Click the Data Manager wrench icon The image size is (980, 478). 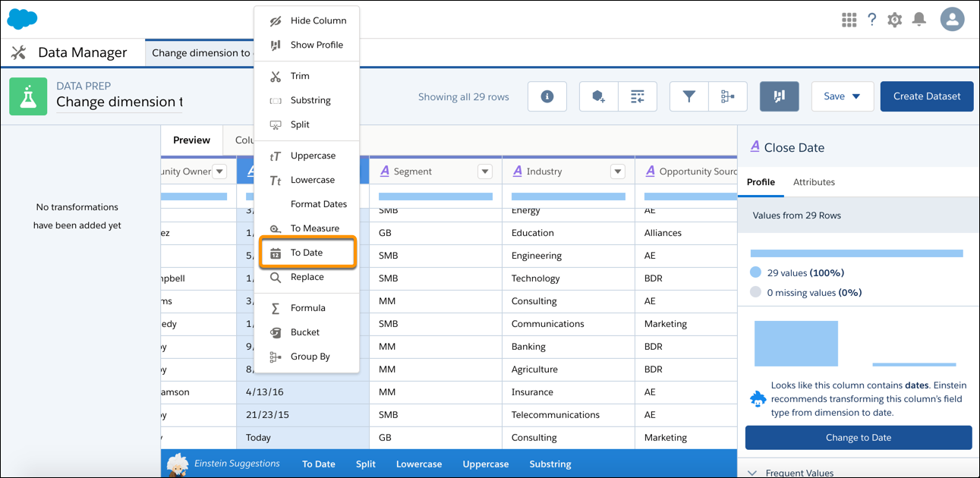click(19, 52)
